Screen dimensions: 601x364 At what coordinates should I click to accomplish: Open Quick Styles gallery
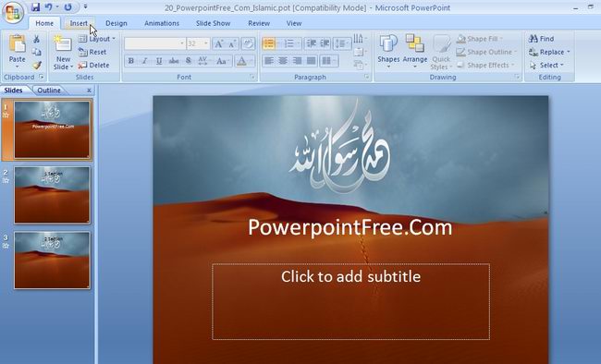pyautogui.click(x=441, y=53)
